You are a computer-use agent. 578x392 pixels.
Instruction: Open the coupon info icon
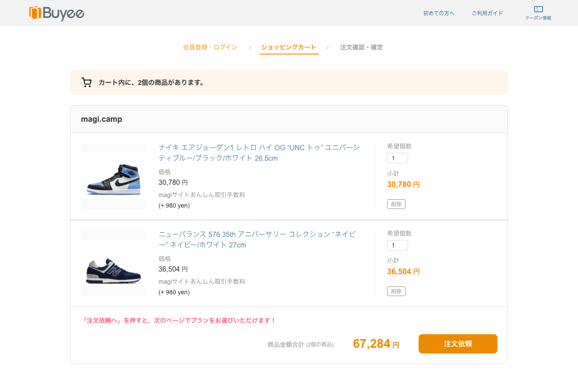(x=538, y=13)
